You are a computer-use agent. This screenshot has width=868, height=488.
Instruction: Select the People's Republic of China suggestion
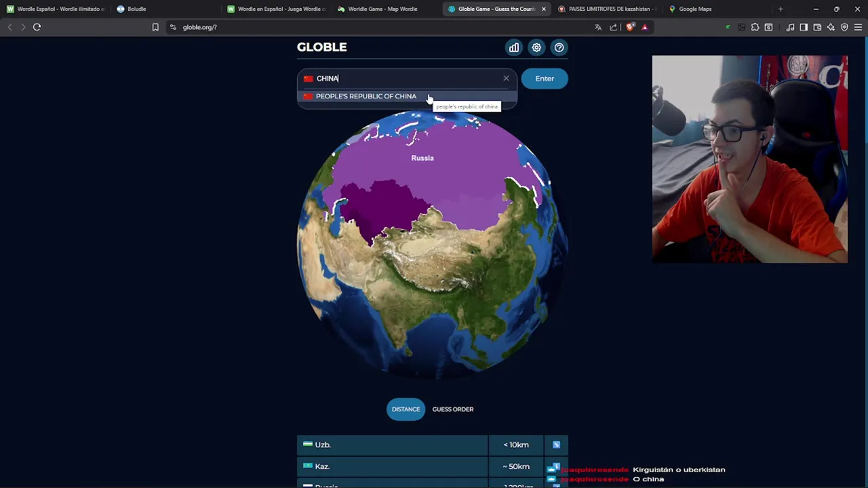click(x=407, y=96)
